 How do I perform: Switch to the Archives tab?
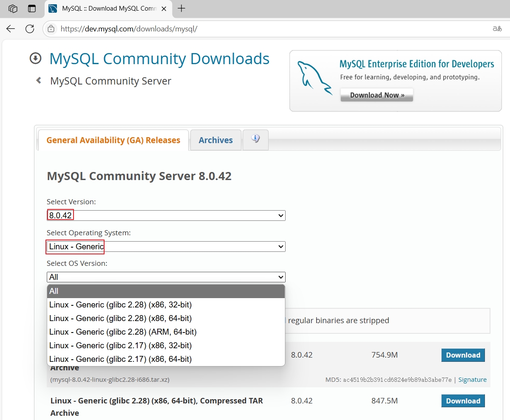(x=216, y=140)
